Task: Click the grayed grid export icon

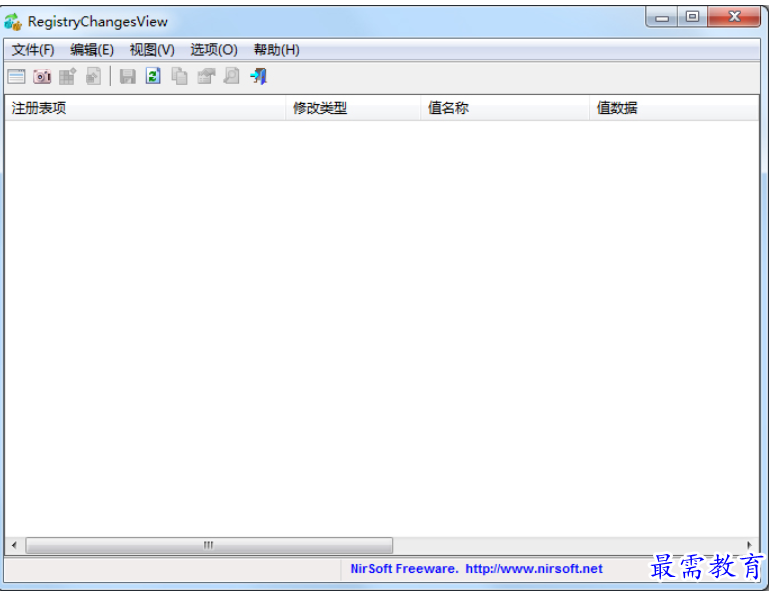Action: pyautogui.click(x=67, y=77)
